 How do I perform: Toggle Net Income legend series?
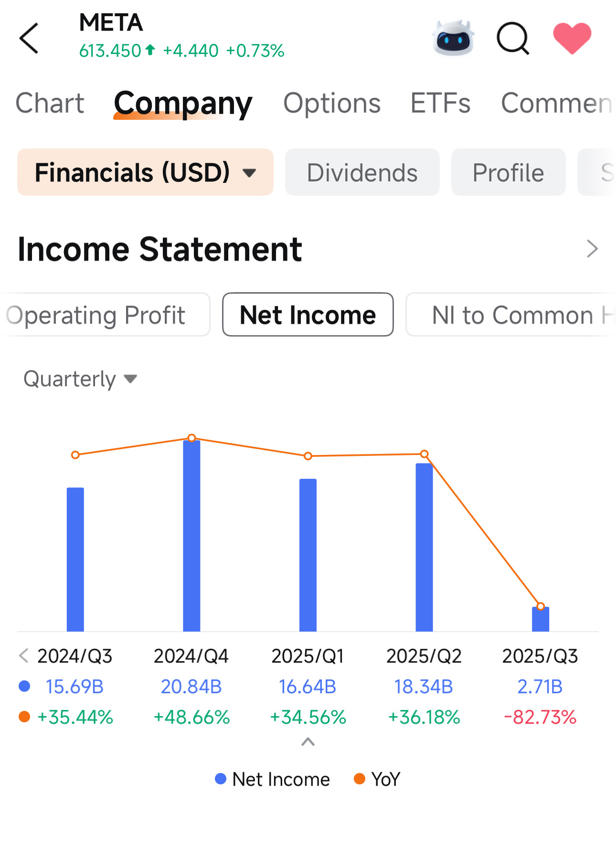click(x=273, y=779)
